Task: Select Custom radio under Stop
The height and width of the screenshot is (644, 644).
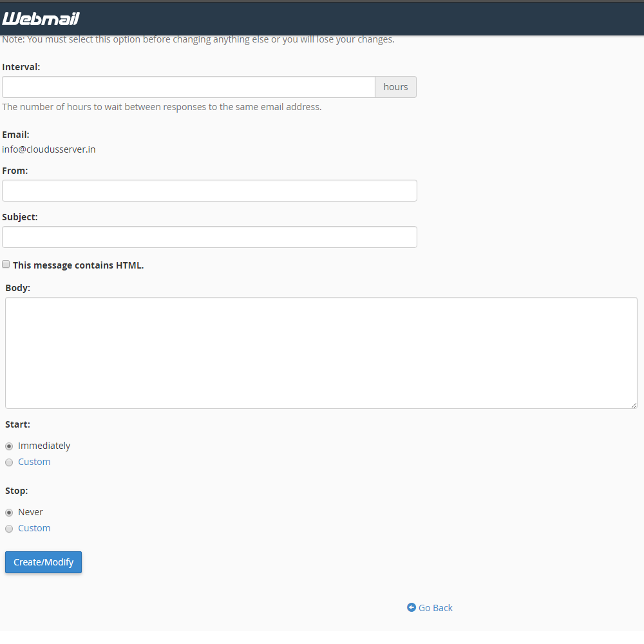Action: [9, 529]
